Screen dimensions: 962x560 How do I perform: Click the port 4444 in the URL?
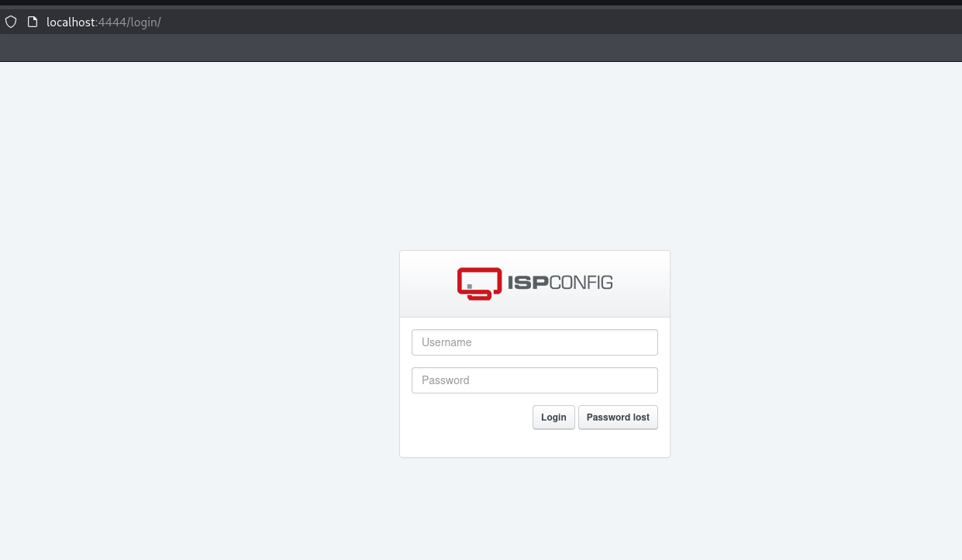coord(112,22)
